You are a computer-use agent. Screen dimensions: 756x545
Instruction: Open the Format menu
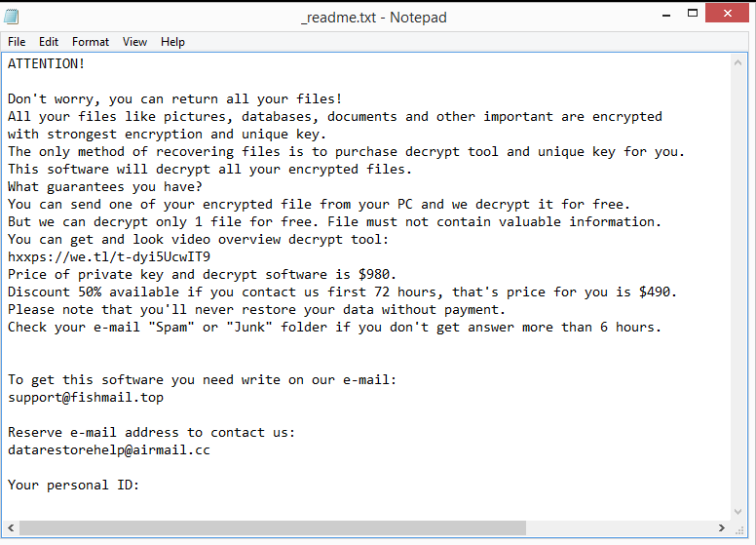coord(91,42)
